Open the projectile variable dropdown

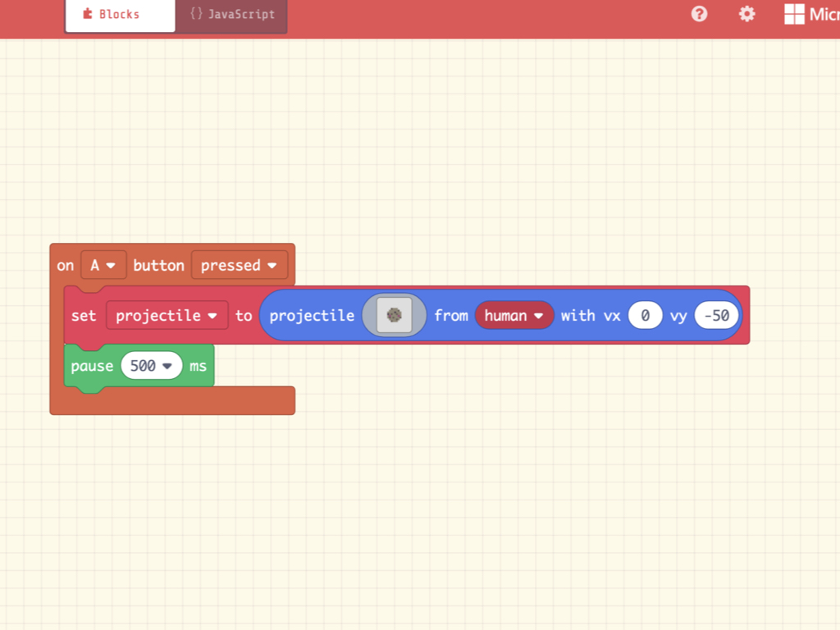[167, 316]
